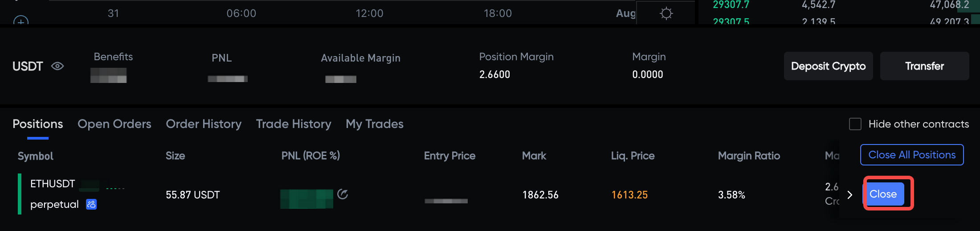Click the orange liquidation price 1613.25
980x231 pixels.
pyautogui.click(x=629, y=195)
